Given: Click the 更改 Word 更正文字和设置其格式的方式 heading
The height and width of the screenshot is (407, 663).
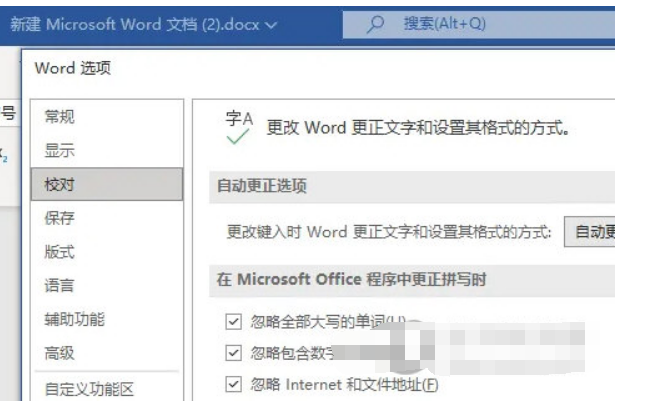Looking at the screenshot, I should [x=418, y=128].
